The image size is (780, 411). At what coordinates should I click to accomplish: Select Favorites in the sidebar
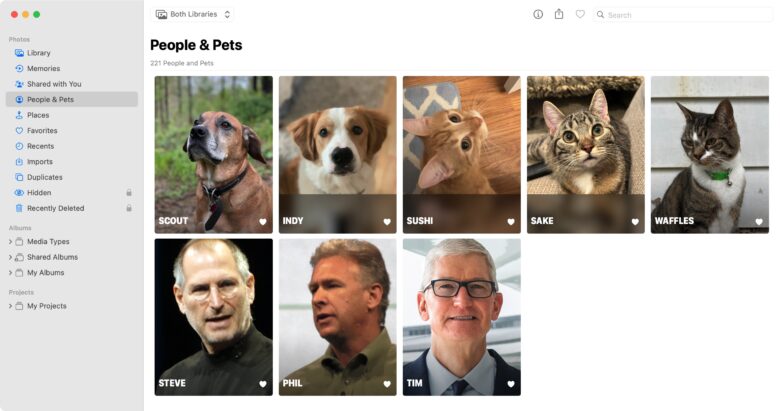(42, 130)
